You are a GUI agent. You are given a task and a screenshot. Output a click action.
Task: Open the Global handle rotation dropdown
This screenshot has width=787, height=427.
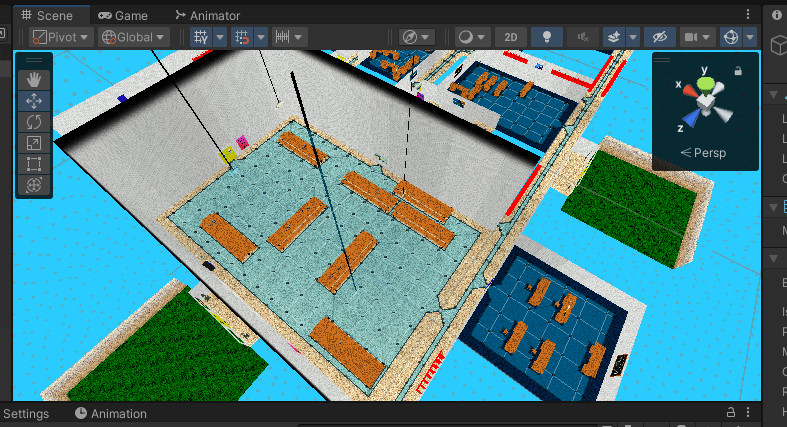[132, 37]
